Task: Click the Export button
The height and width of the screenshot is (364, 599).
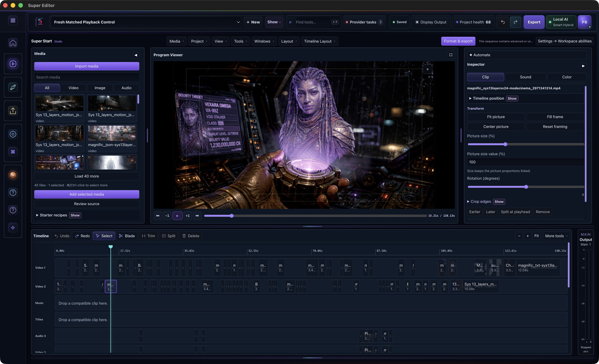Action: (x=534, y=22)
